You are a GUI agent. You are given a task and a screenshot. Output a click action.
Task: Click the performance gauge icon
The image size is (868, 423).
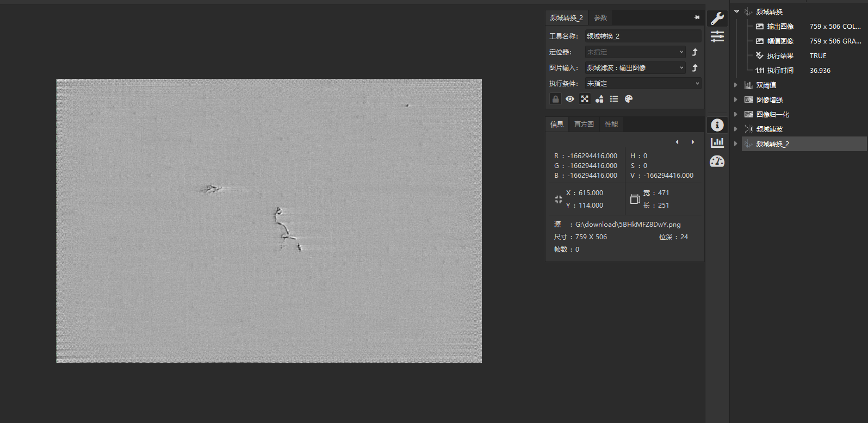click(717, 161)
